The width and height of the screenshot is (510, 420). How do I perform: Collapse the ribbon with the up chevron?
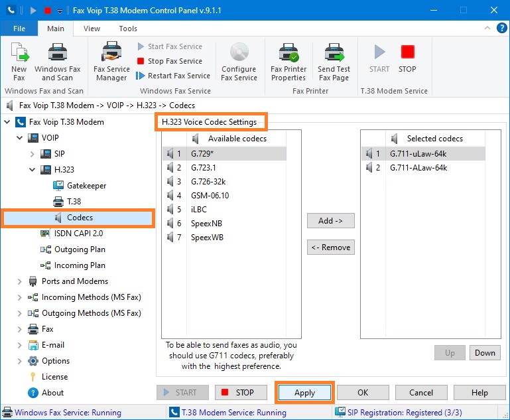click(487, 28)
